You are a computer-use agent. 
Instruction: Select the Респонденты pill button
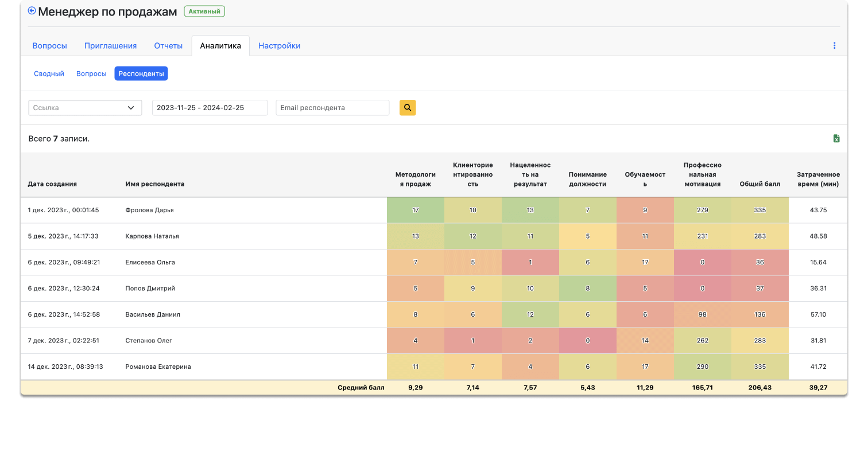141,73
